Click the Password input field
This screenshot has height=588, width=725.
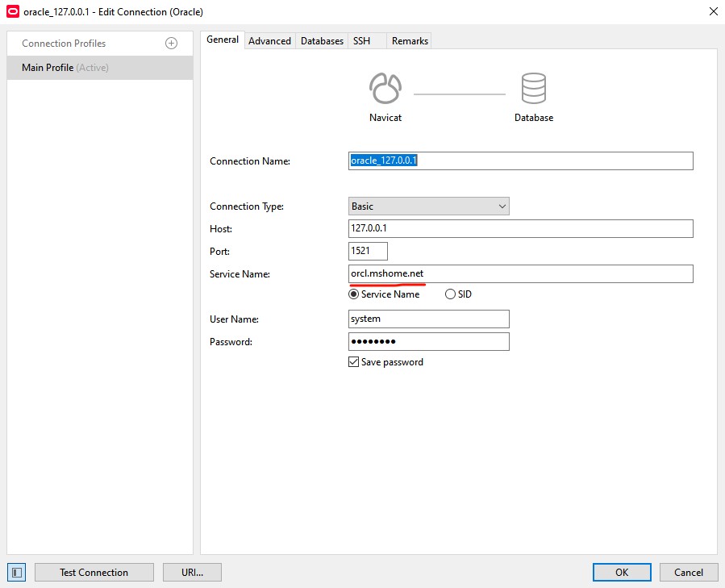click(x=428, y=342)
